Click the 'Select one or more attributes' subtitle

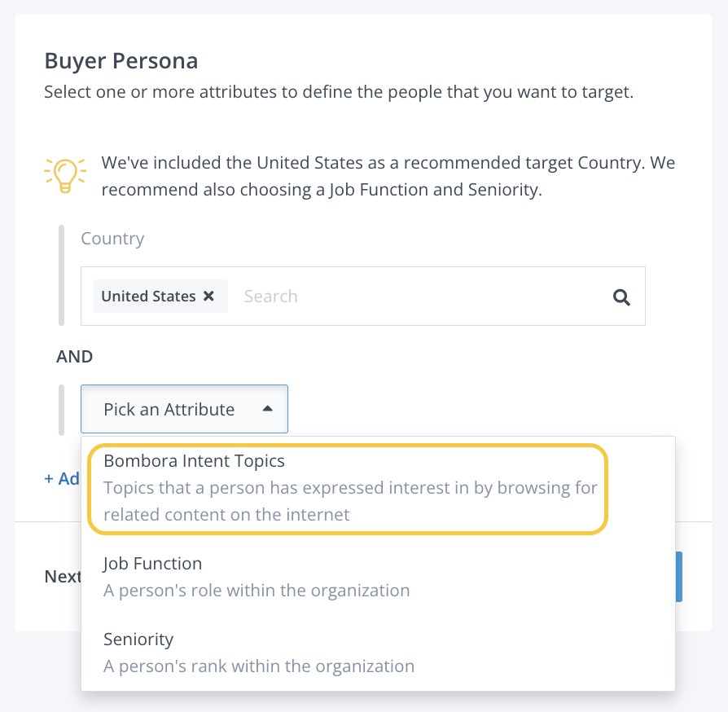click(338, 91)
